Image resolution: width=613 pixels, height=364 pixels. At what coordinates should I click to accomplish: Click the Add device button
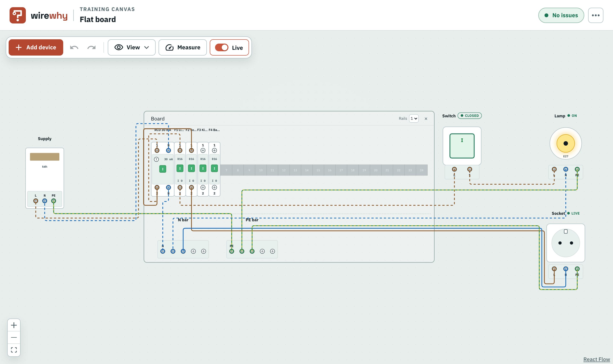tap(36, 47)
